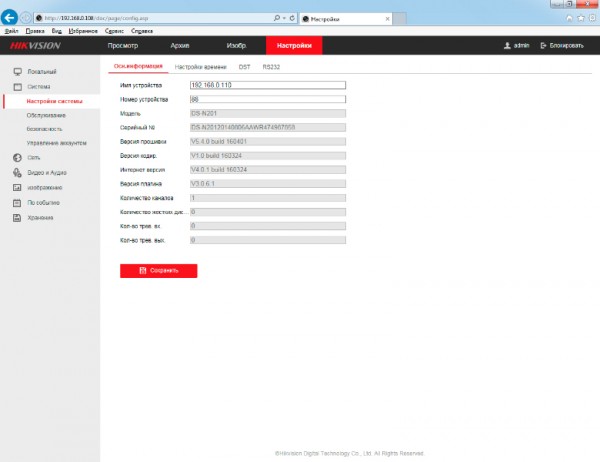Switch to Настройки времени tab

(x=201, y=67)
